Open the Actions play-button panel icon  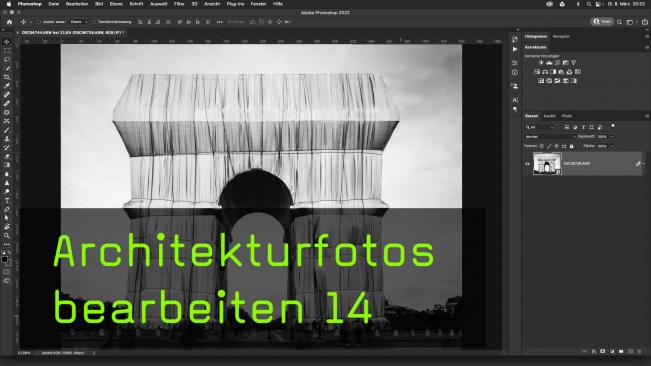pyautogui.click(x=515, y=49)
